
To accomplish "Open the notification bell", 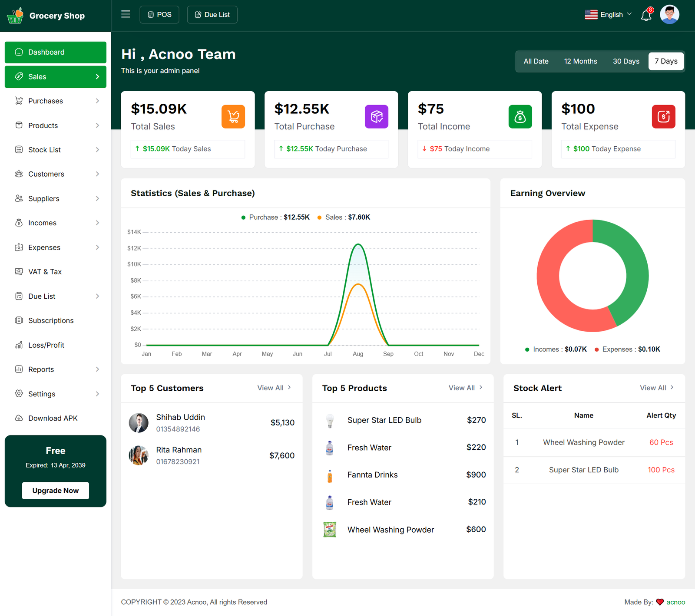I will 646,16.
